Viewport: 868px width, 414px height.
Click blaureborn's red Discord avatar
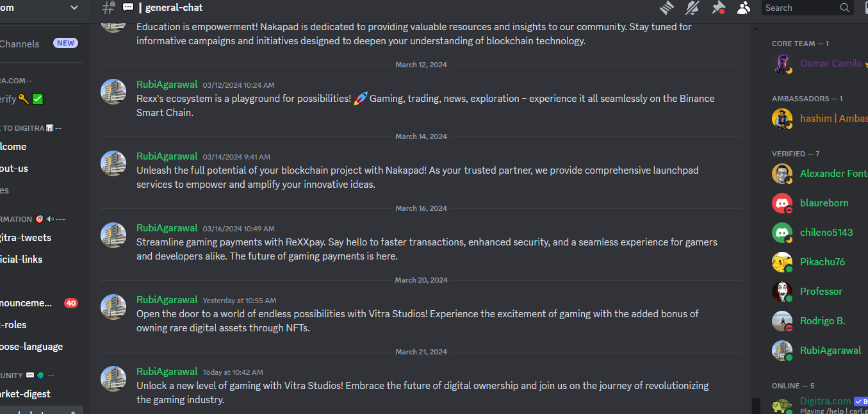click(782, 203)
